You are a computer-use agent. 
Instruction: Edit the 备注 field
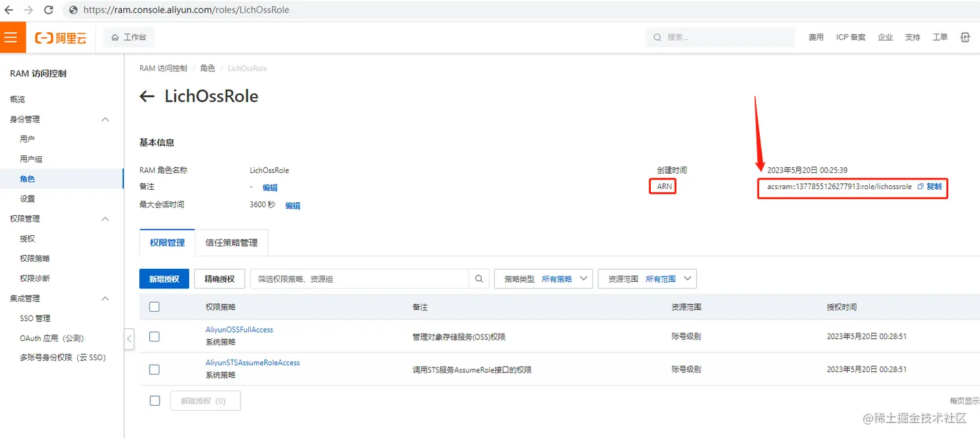tap(270, 188)
